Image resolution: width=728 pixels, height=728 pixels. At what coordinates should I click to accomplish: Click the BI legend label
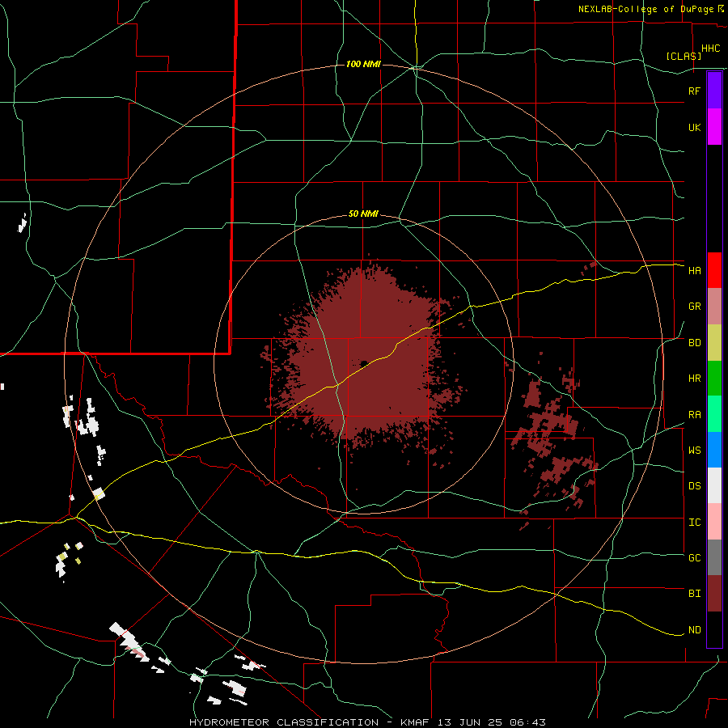(x=694, y=594)
